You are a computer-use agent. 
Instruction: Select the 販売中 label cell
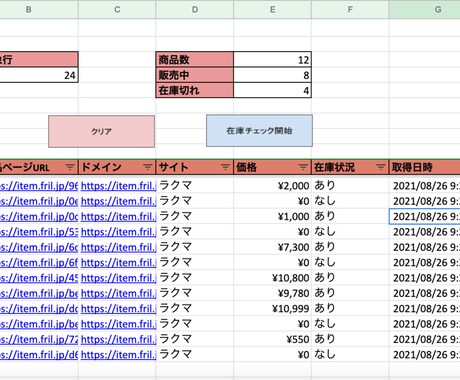195,75
